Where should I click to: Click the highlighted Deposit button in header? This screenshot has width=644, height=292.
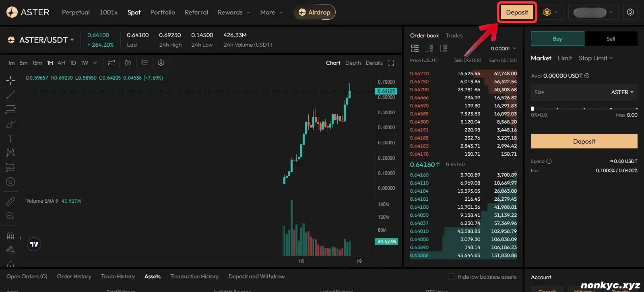click(517, 12)
